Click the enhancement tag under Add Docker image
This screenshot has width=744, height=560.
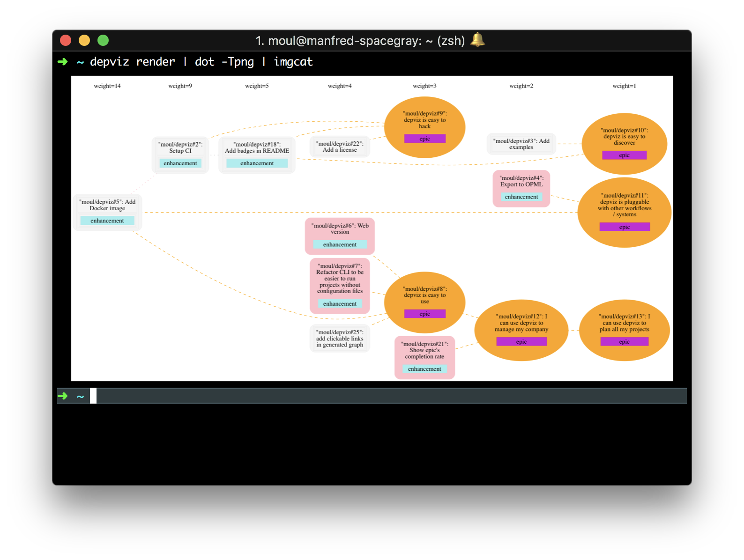[107, 221]
